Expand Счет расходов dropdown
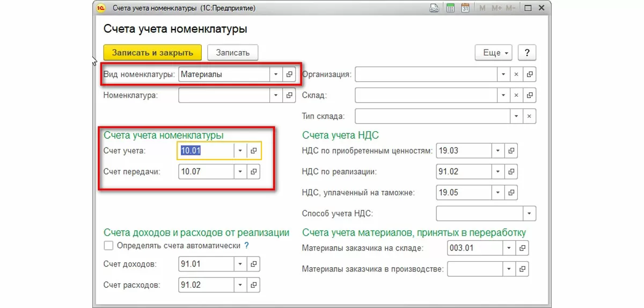Image resolution: width=644 pixels, height=308 pixels. click(240, 285)
